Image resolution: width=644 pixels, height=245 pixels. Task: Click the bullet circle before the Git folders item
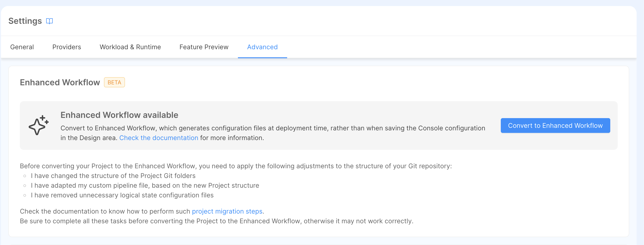25,176
